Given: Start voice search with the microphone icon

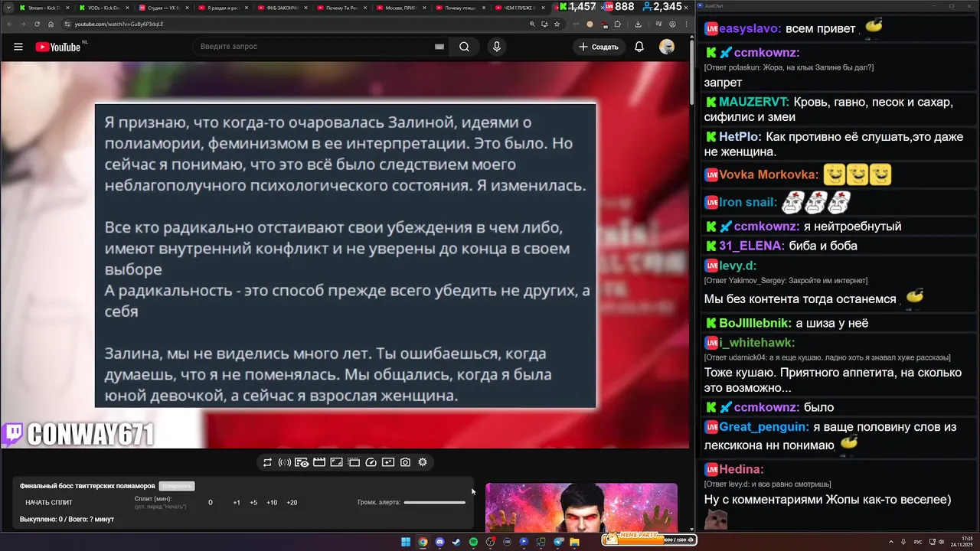Looking at the screenshot, I should (497, 47).
